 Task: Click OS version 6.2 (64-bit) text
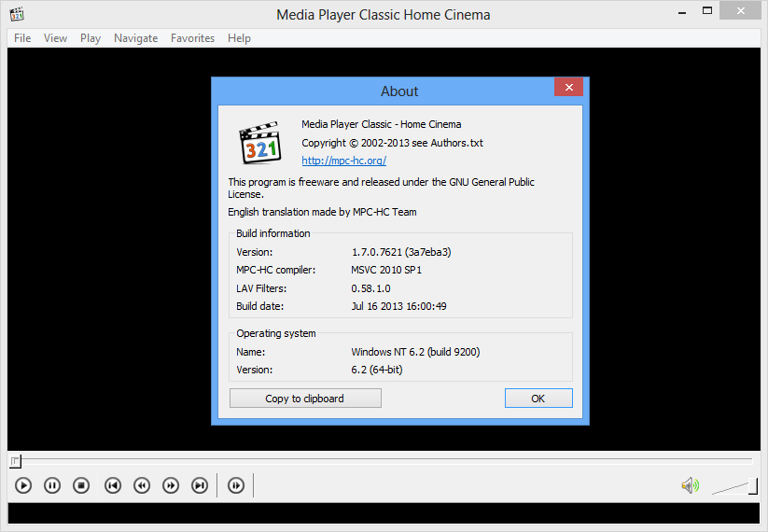coord(377,370)
